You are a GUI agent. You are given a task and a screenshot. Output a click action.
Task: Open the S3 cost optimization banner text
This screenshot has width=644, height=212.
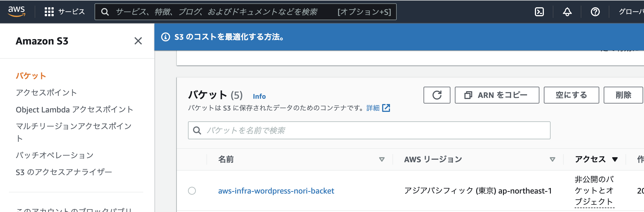229,37
